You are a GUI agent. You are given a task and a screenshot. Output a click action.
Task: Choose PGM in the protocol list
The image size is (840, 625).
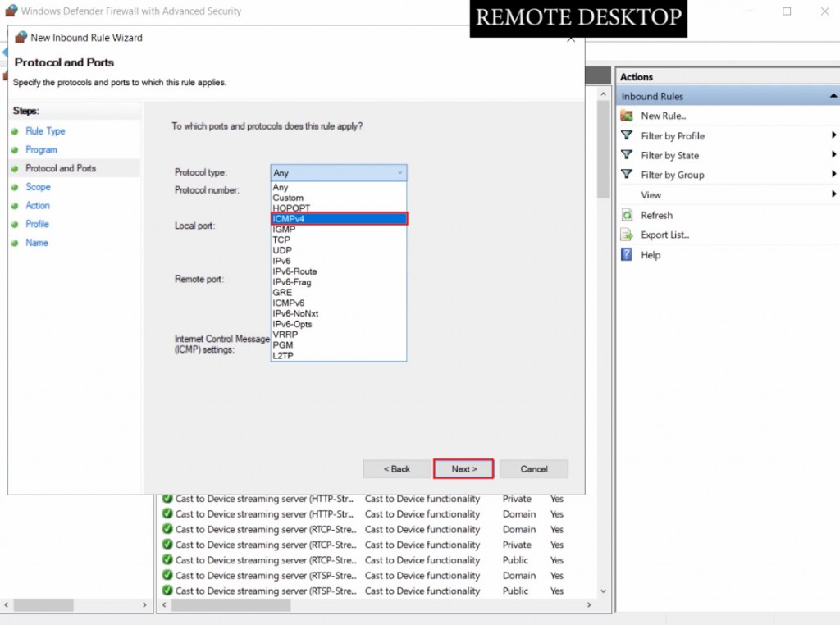(339, 345)
